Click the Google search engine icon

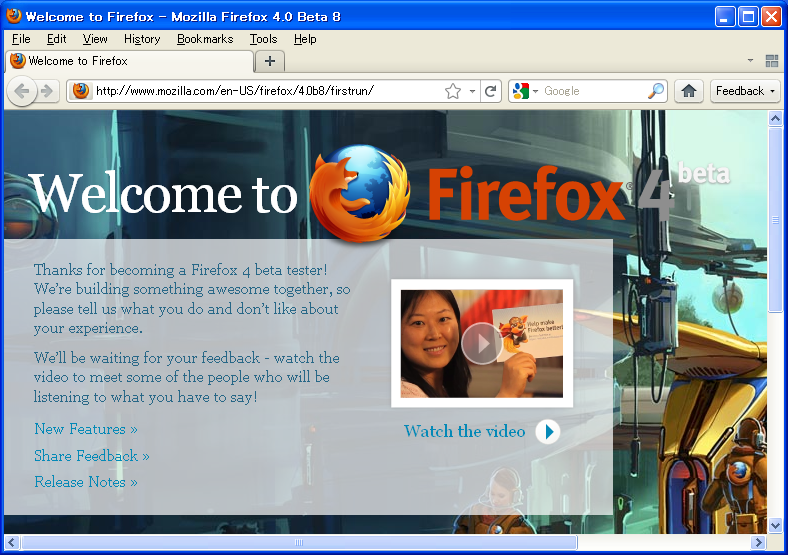(521, 91)
